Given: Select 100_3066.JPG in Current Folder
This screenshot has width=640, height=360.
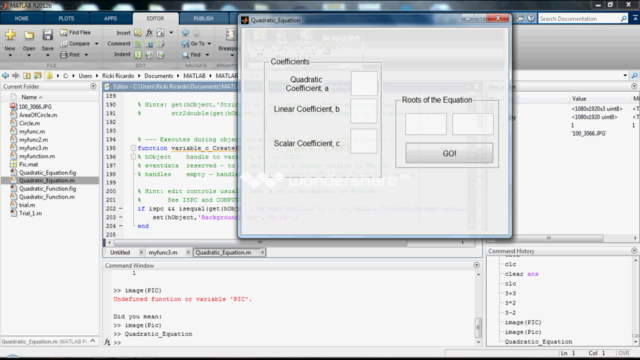Looking at the screenshot, I should (x=35, y=107).
